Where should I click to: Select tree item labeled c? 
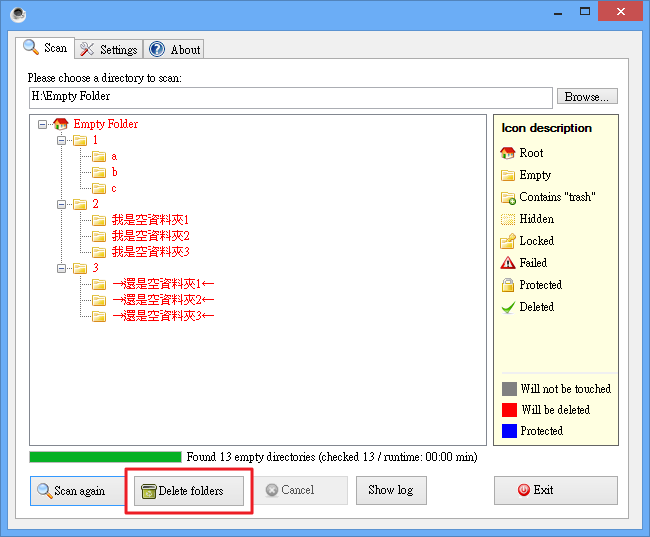point(114,189)
